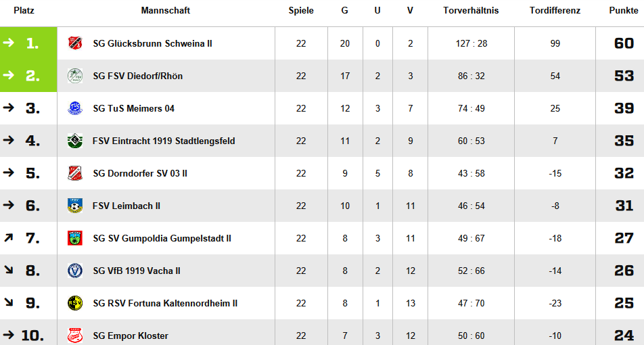Image resolution: width=644 pixels, height=345 pixels.
Task: Click the Tordifferenz column header
Action: [555, 11]
